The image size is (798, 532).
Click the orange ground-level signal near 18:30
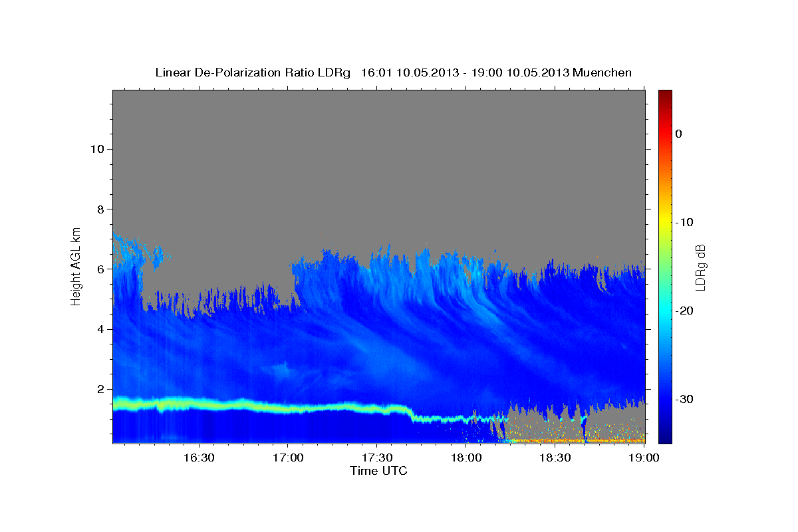555,440
